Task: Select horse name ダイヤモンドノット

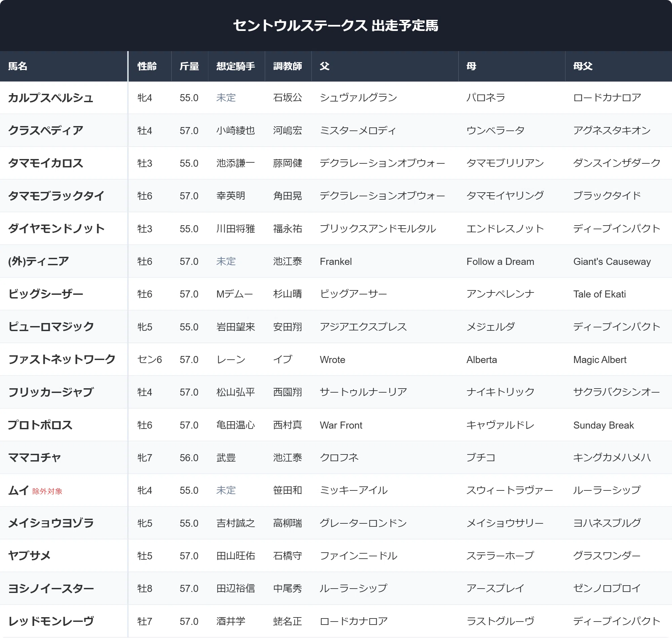Action: pos(56,229)
